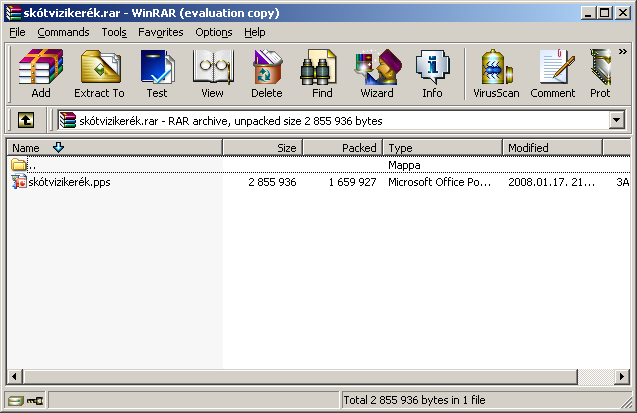Viewport: 637px width, 413px height.
Task: Click the drive icon in status bar
Action: point(15,401)
